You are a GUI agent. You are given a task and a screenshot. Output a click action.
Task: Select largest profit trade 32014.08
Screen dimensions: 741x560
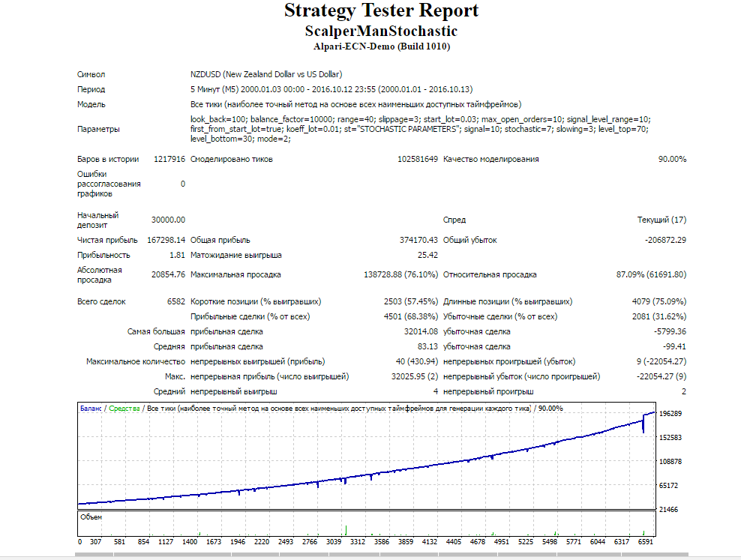[x=421, y=331]
